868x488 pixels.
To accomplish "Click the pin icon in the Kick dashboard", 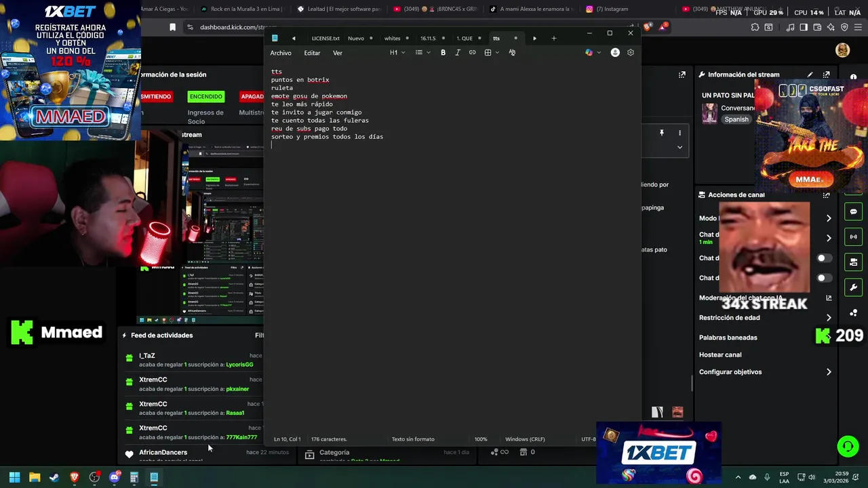I will [x=662, y=133].
